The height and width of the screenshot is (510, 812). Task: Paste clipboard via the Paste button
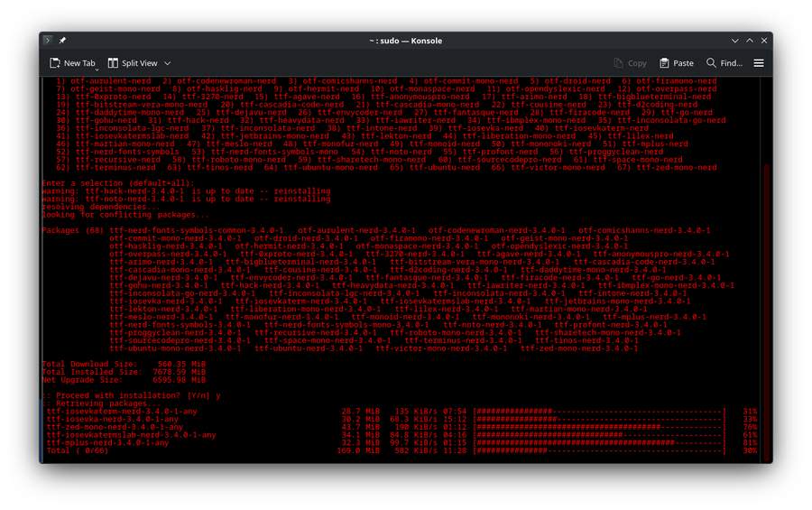point(677,63)
